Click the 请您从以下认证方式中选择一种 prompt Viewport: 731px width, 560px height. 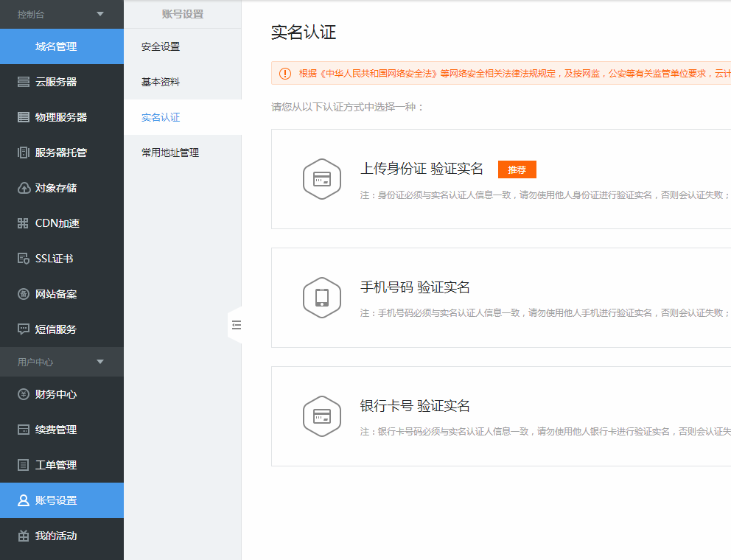coord(348,108)
